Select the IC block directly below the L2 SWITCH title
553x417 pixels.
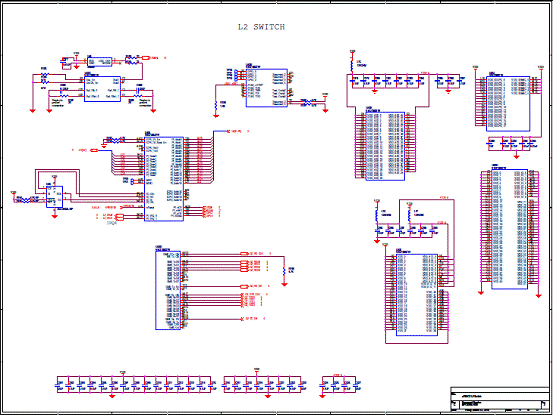point(267,88)
